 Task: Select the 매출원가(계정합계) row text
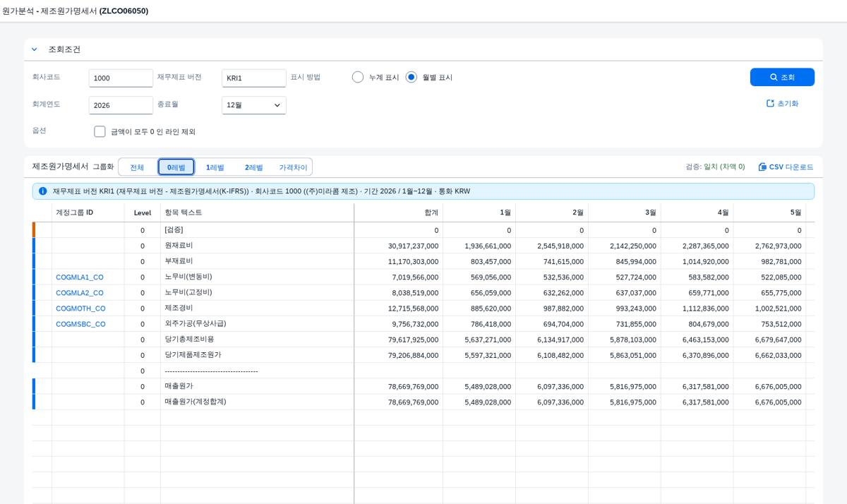pyautogui.click(x=196, y=402)
